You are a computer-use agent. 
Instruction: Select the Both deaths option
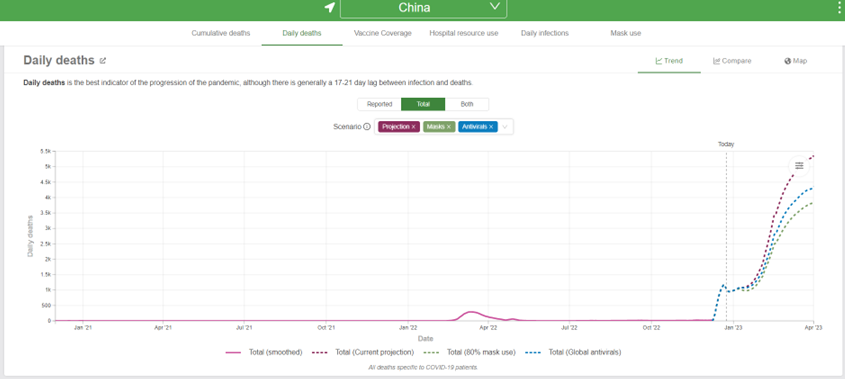[x=467, y=104]
